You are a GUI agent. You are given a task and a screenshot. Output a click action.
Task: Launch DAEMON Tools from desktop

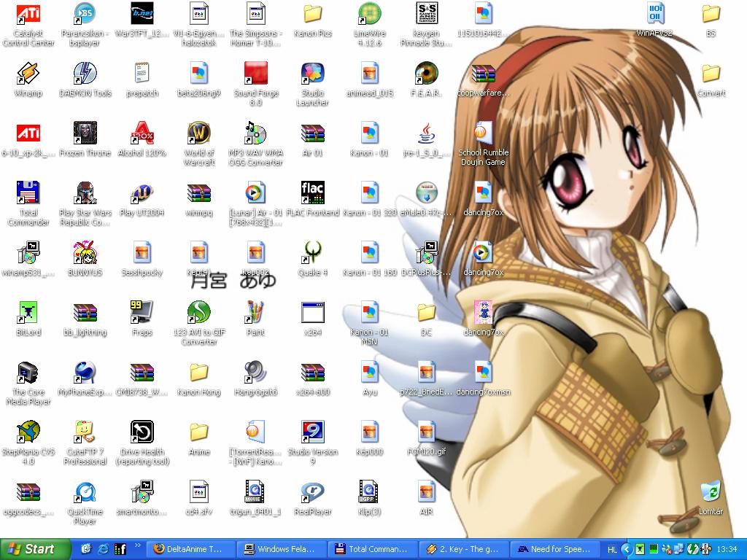point(85,73)
